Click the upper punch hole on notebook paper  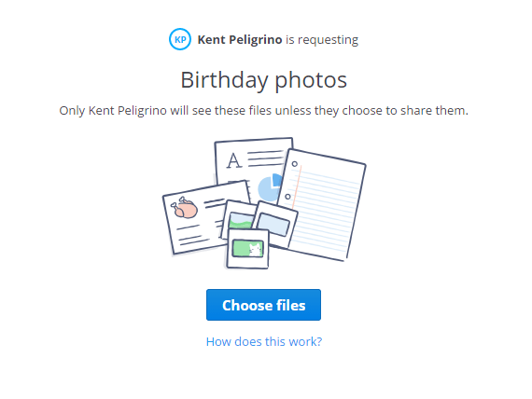click(295, 164)
